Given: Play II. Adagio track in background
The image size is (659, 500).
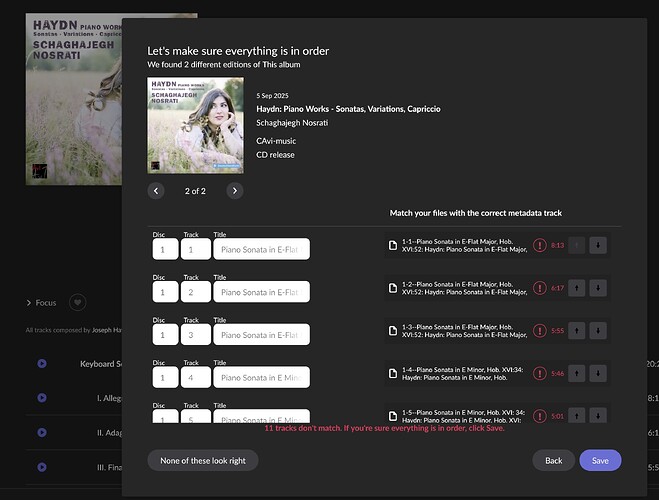Looking at the screenshot, I should (42, 432).
